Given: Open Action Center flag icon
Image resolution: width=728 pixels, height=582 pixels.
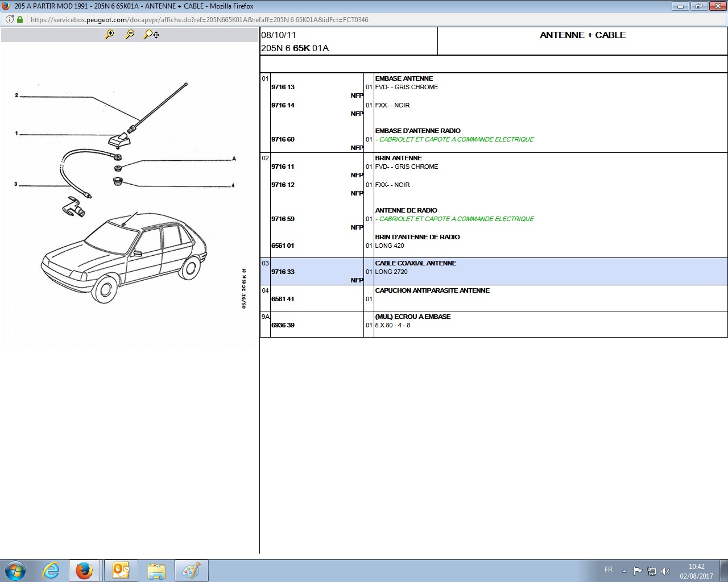Looking at the screenshot, I should click(638, 571).
